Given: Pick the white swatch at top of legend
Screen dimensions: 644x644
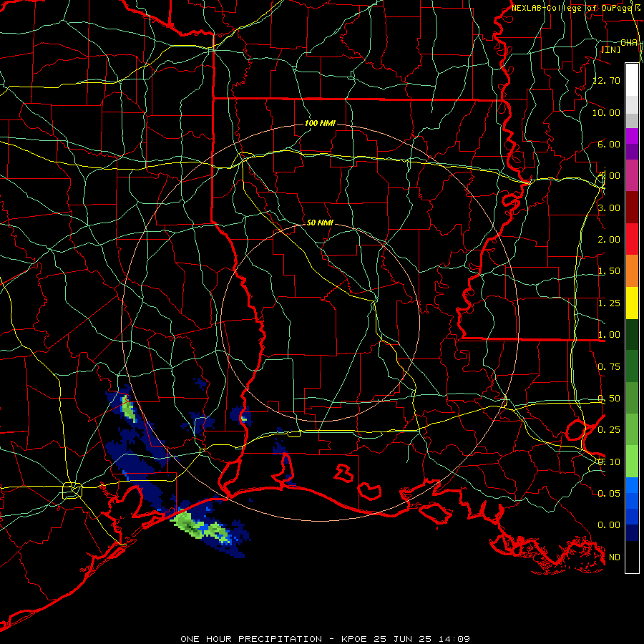Looking at the screenshot, I should (x=632, y=79).
